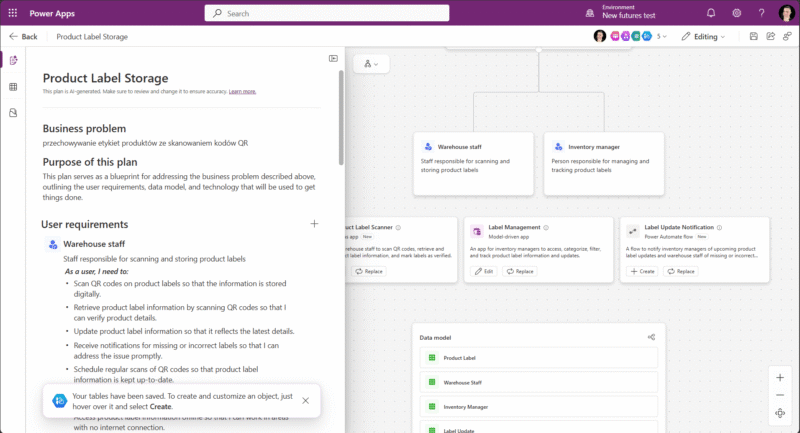The image size is (800, 433).
Task: Click Create on Label Update Notification
Action: pos(642,271)
